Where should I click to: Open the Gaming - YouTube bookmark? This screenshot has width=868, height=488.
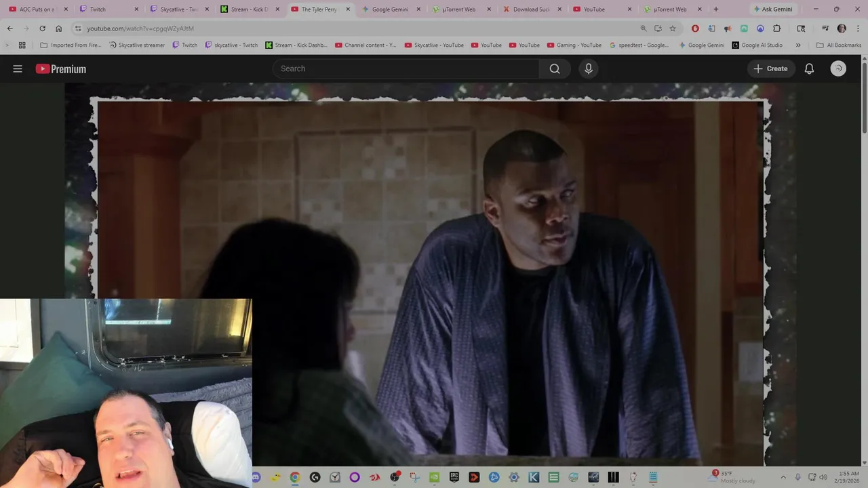coord(573,45)
